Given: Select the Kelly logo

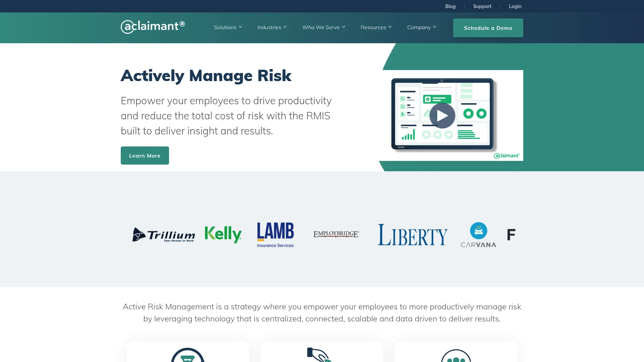Looking at the screenshot, I should [x=223, y=234].
